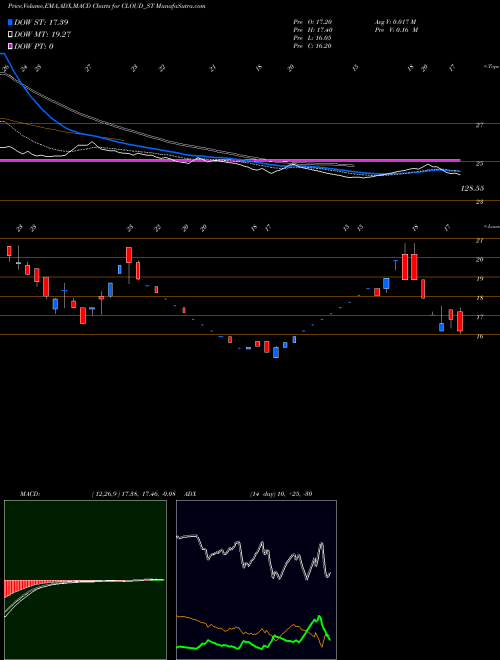Click the MACD histogram chart panel
This screenshot has width=500, height=660.
[x=85, y=580]
